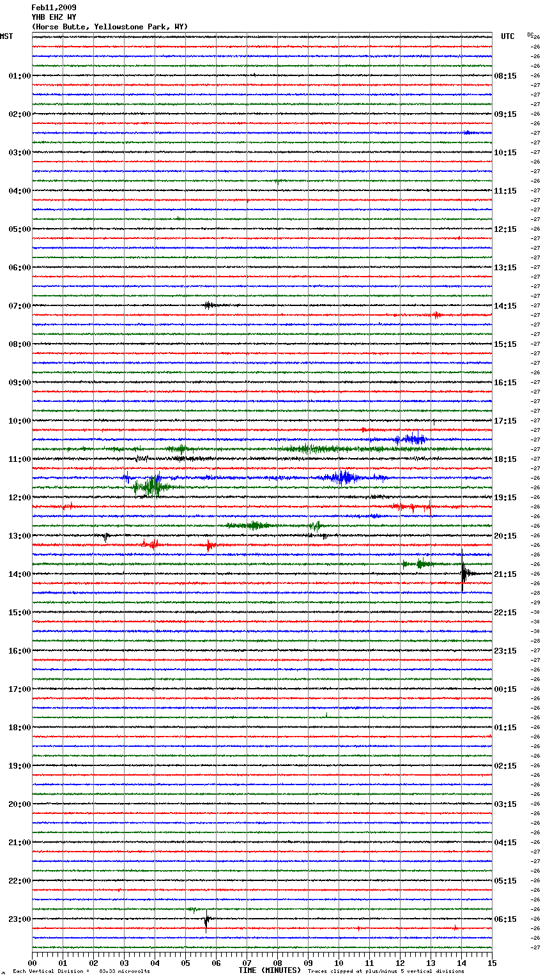Select the 22:00 MST time label
543x980 pixels.
(x=20, y=881)
